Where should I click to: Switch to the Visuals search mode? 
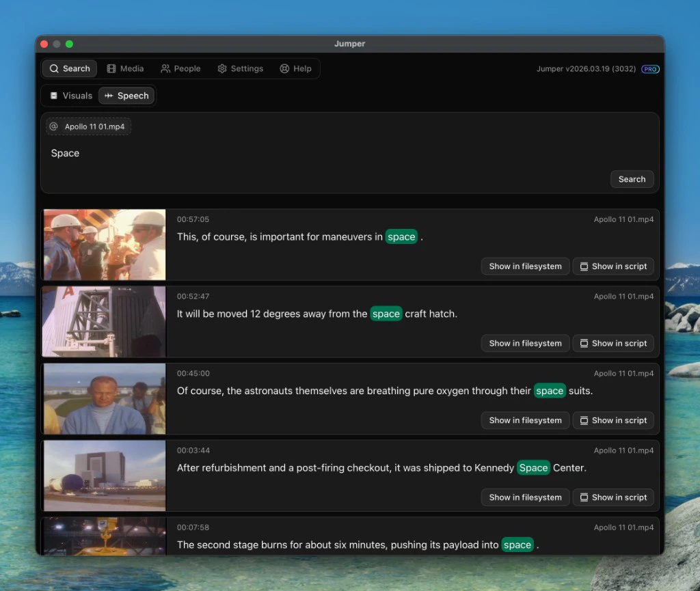(70, 96)
